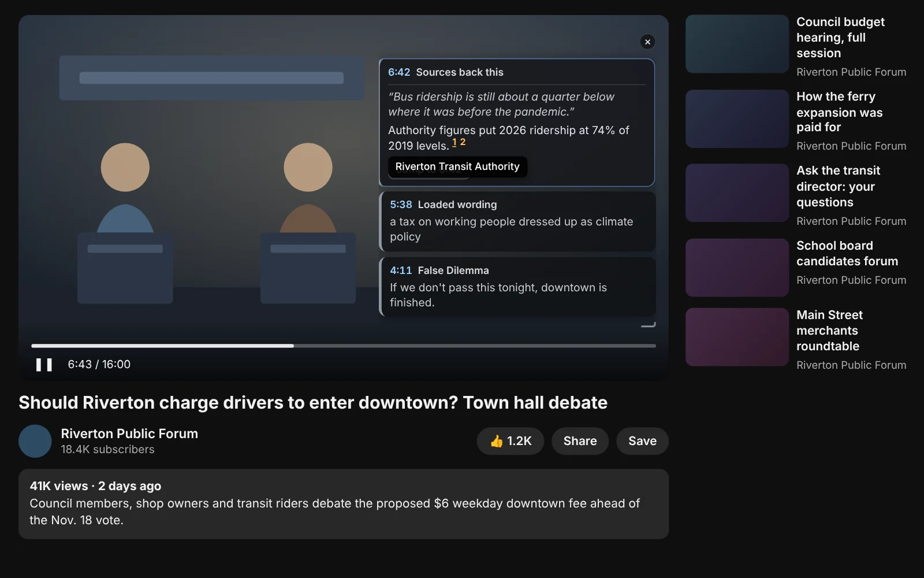Screen dimensions: 924x578
Task: Jump to the 6:42 timestamp
Action: pyautogui.click(x=399, y=72)
